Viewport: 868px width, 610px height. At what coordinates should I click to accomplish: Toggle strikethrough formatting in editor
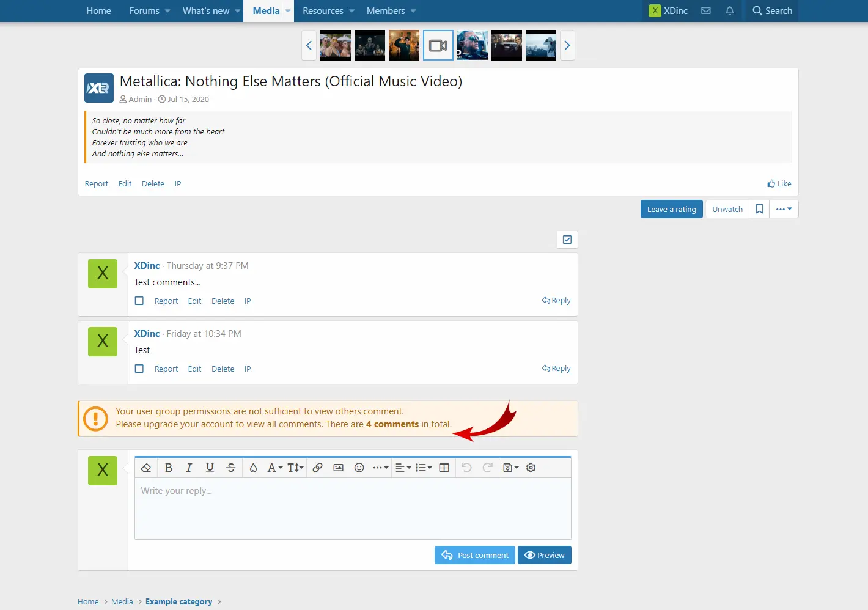pos(230,468)
